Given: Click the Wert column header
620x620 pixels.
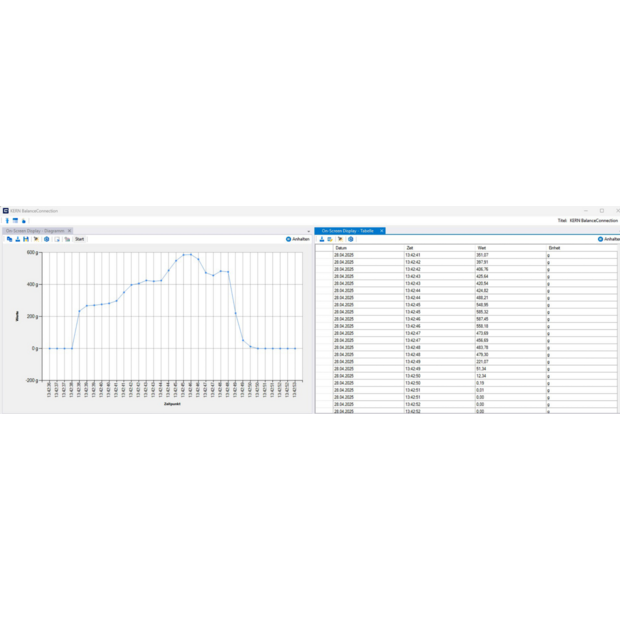Looking at the screenshot, I should click(482, 247).
